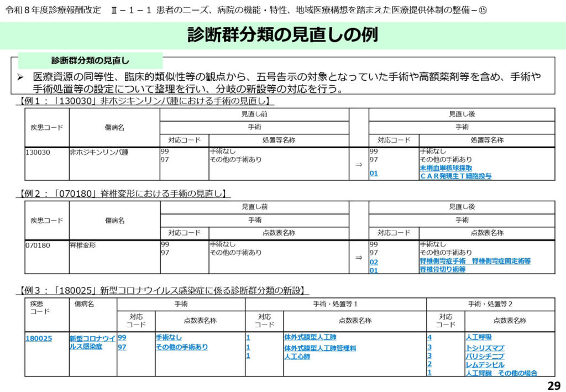The image size is (566, 392).
Task: Open the 新型コロナウイルス感染症 link
Action: (92, 342)
